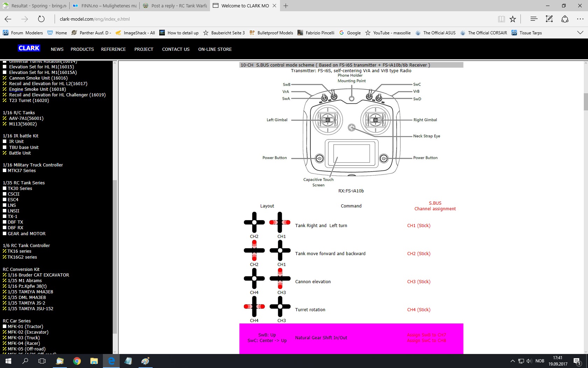Click the left sidebar scroll-down arrow
This screenshot has width=588, height=368.
coord(115,352)
